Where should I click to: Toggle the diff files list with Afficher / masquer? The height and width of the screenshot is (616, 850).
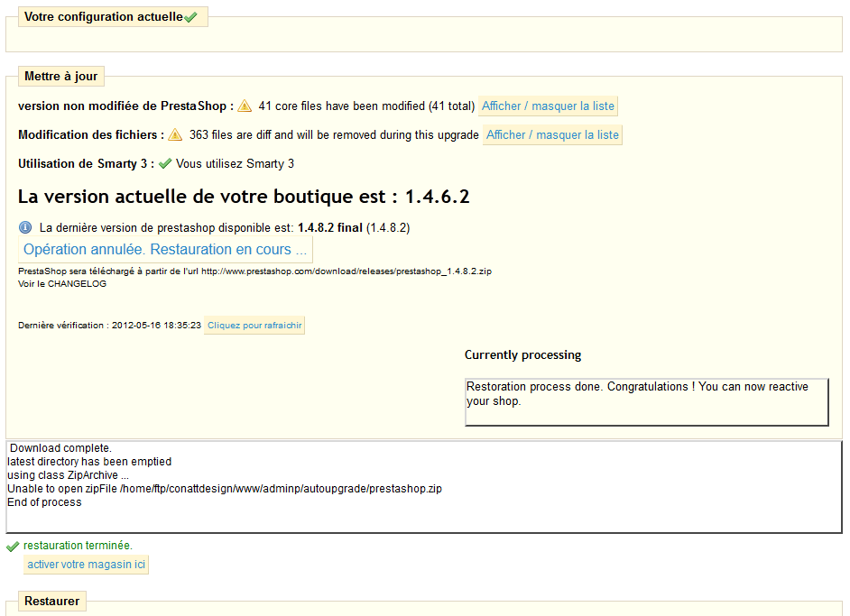click(x=552, y=135)
